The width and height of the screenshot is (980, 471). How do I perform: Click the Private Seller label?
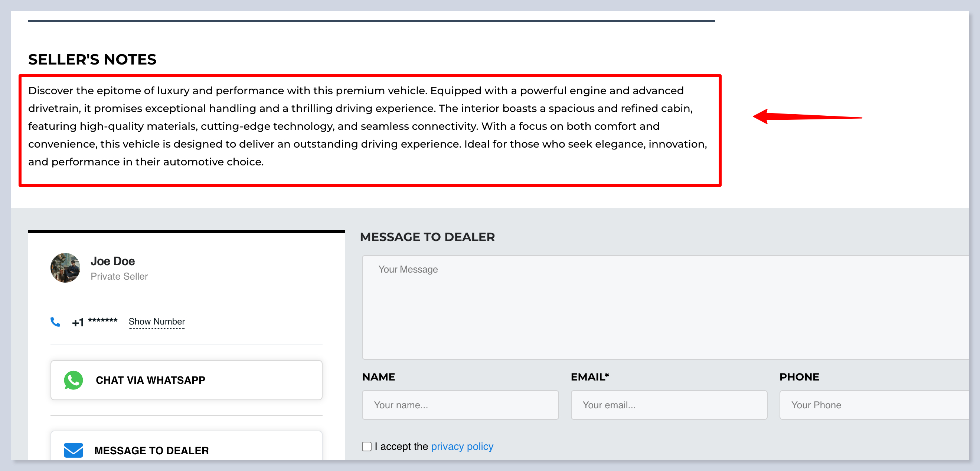[x=119, y=276]
